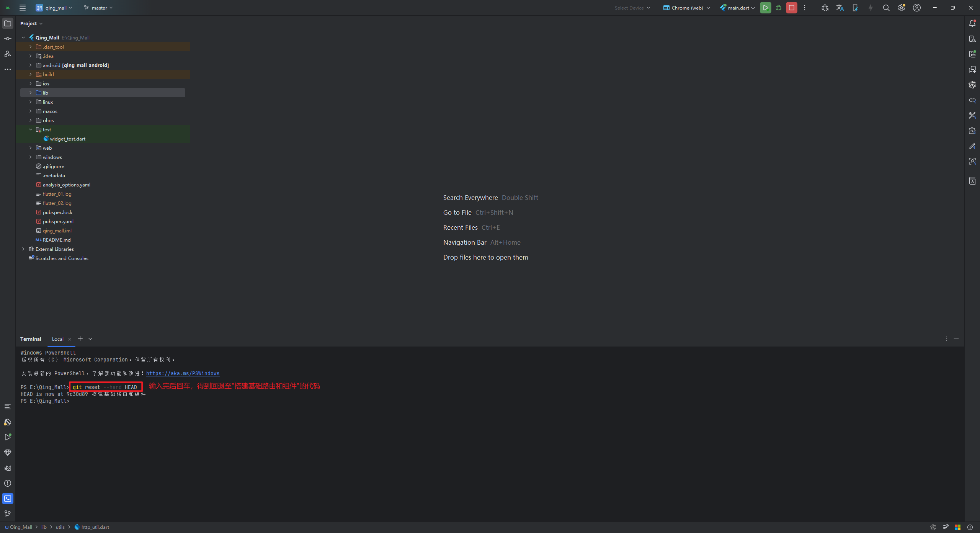Open the Commit tool window icon
This screenshot has width=980, height=533.
[x=8, y=39]
